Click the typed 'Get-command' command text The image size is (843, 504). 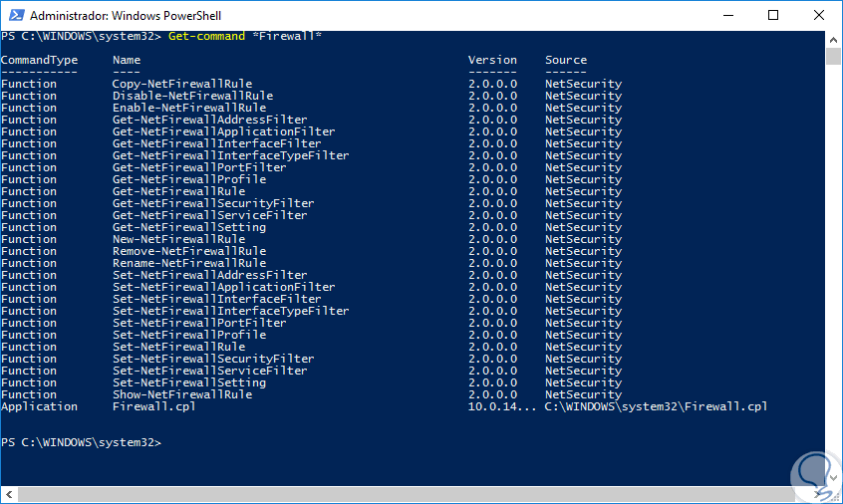click(x=204, y=36)
